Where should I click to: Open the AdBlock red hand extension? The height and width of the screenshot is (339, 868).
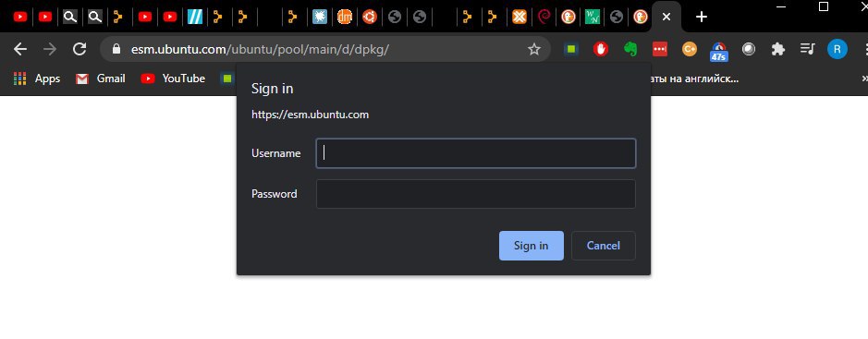[x=601, y=49]
